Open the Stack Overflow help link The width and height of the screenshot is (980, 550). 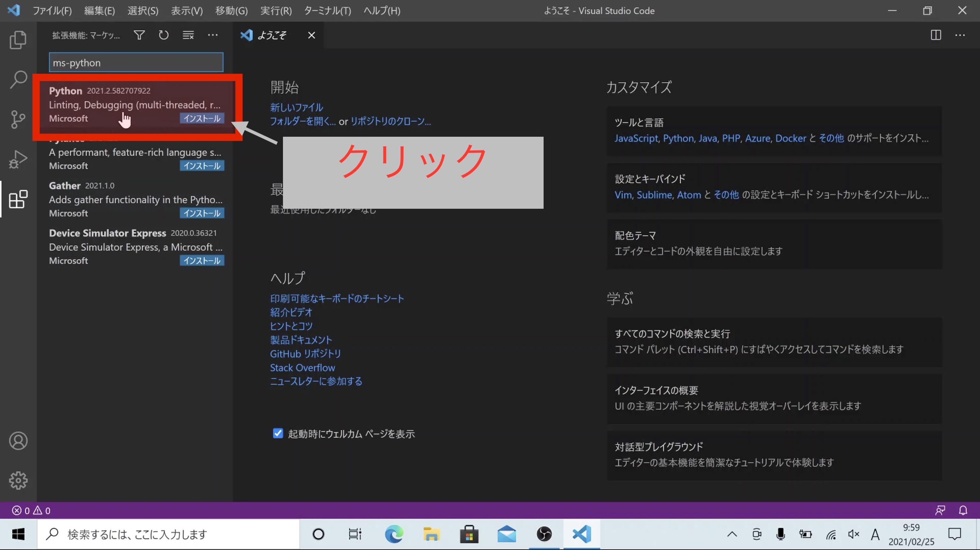(x=302, y=367)
